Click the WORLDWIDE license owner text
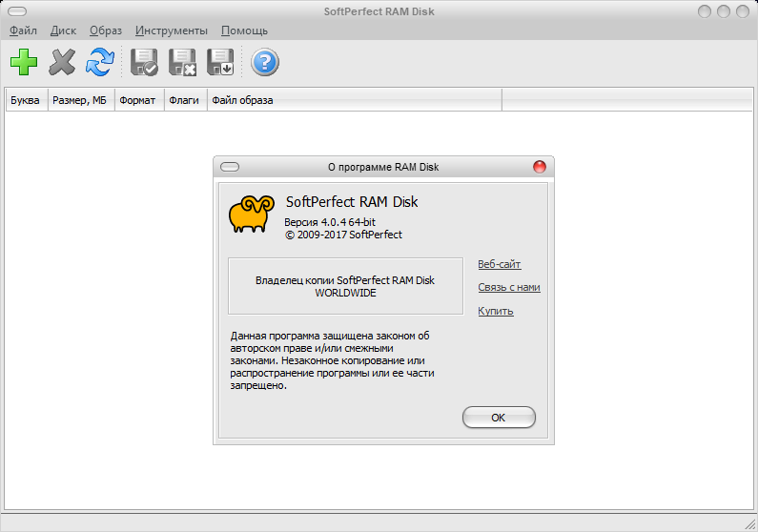The height and width of the screenshot is (532, 758). [x=345, y=293]
